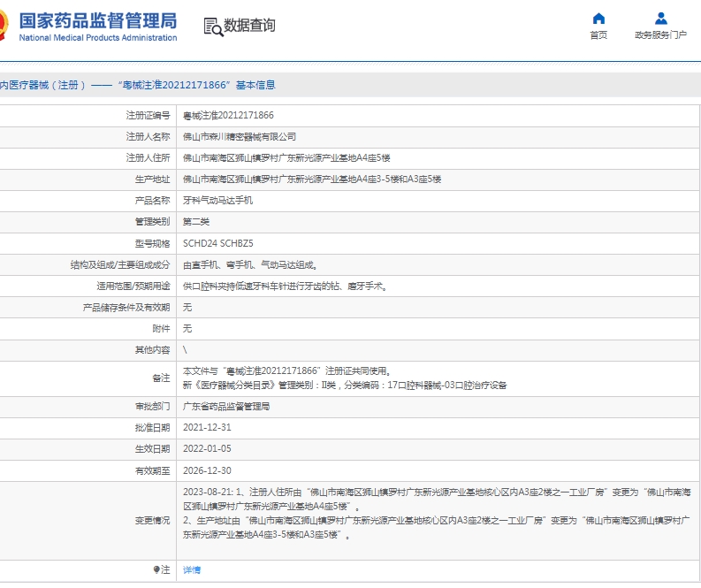Click the 其他内容 backslash value

185,349
